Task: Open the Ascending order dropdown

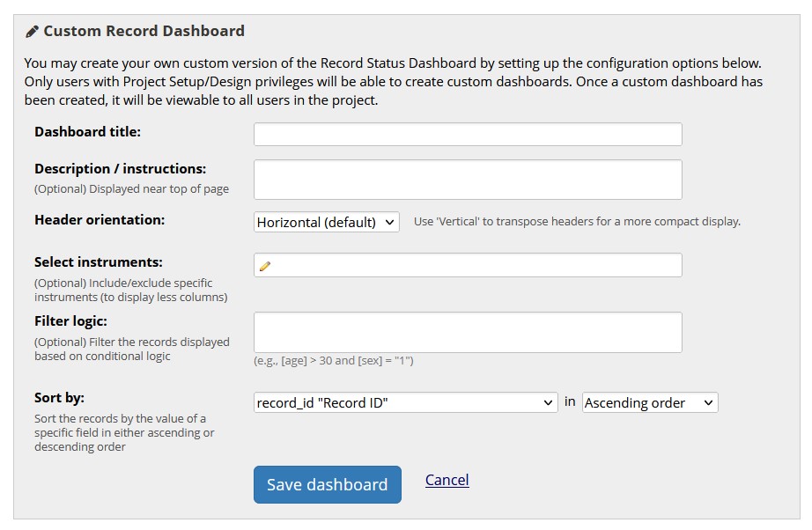Action: coord(650,403)
